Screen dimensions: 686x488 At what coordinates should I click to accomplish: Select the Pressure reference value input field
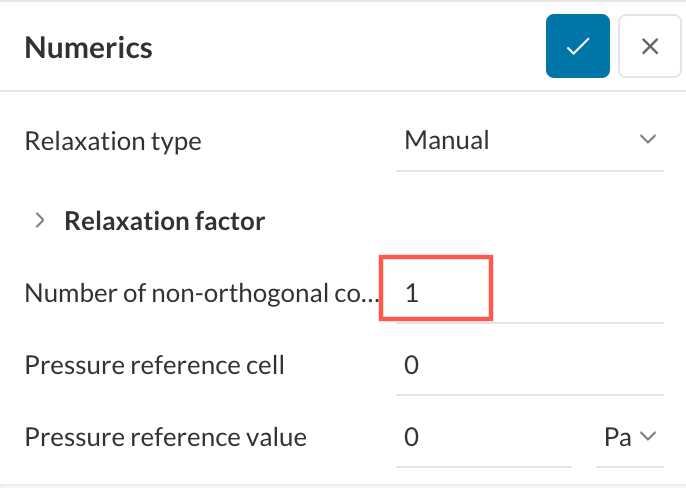[x=483, y=437]
